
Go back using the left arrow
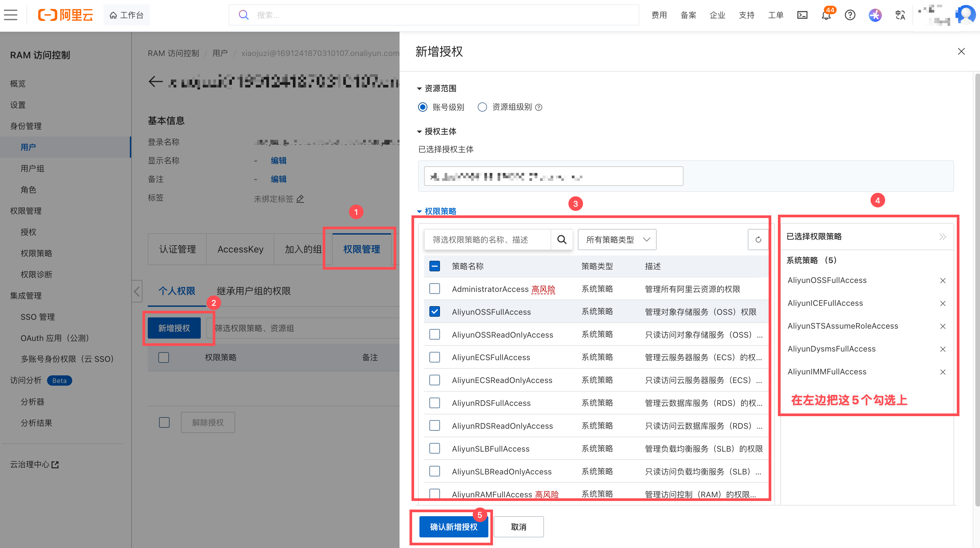[x=155, y=81]
